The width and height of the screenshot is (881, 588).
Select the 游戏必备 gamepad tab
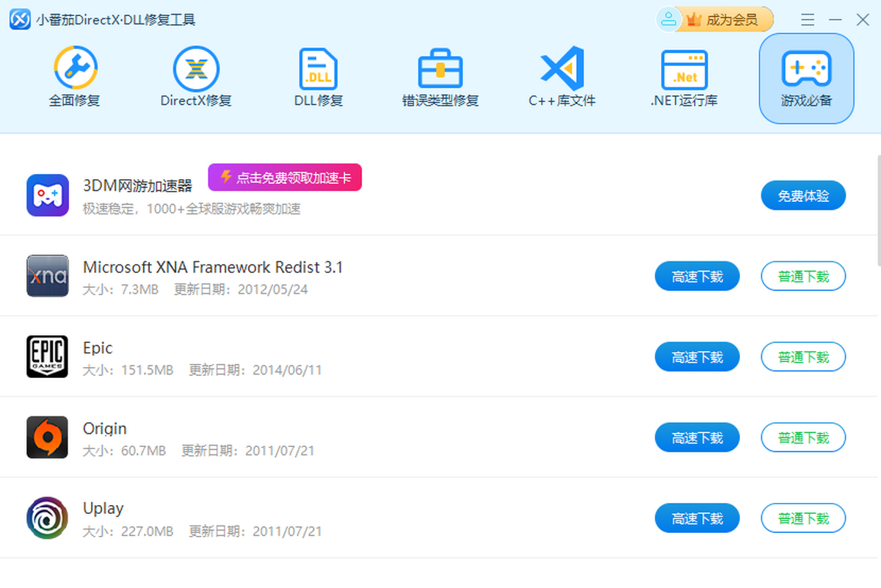pos(806,78)
